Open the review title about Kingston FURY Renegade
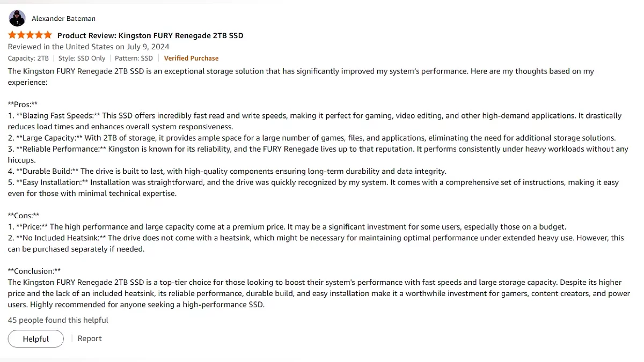This screenshot has height=362, width=644. [150, 35]
